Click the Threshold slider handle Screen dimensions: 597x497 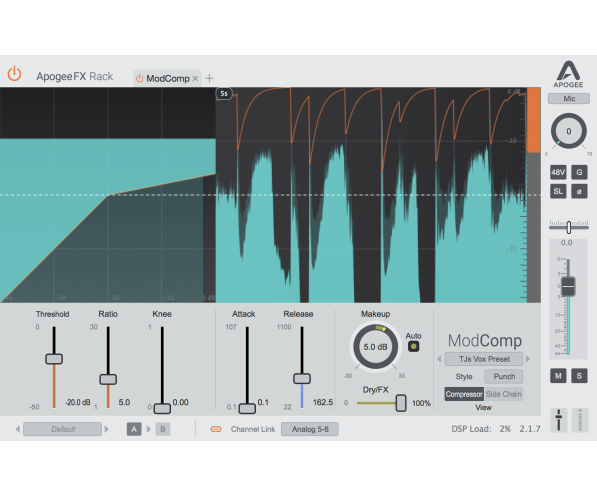tap(54, 359)
